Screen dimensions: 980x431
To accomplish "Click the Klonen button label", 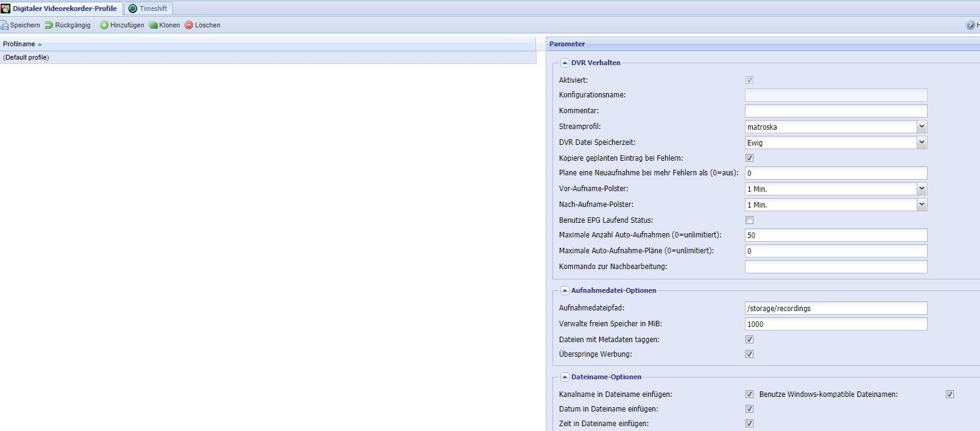I will pyautogui.click(x=169, y=25).
